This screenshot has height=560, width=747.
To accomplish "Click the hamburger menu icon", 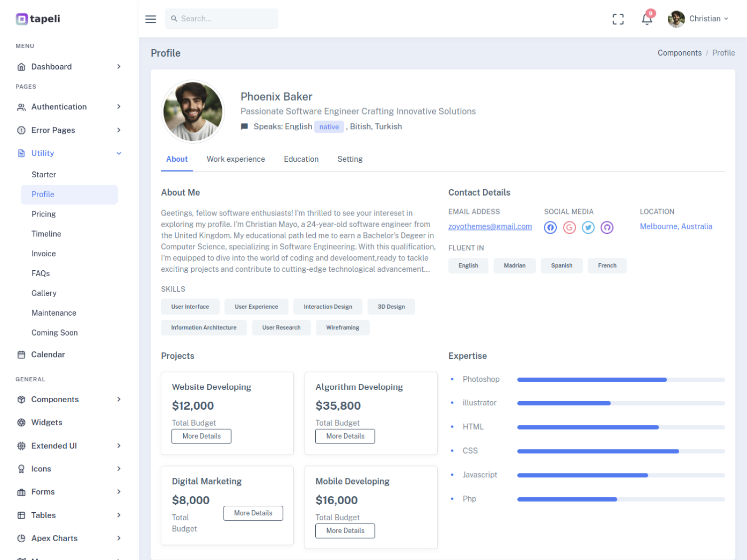I will [x=150, y=19].
